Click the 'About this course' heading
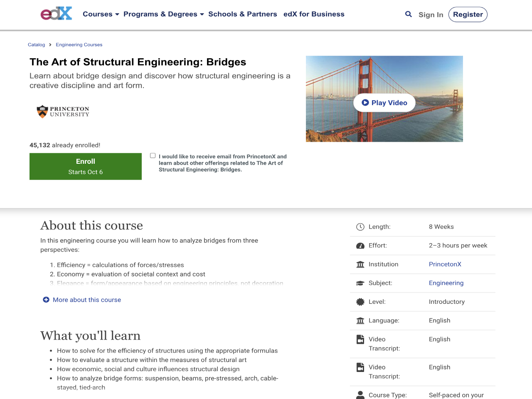Viewport: 532px width, 399px height. point(91,225)
